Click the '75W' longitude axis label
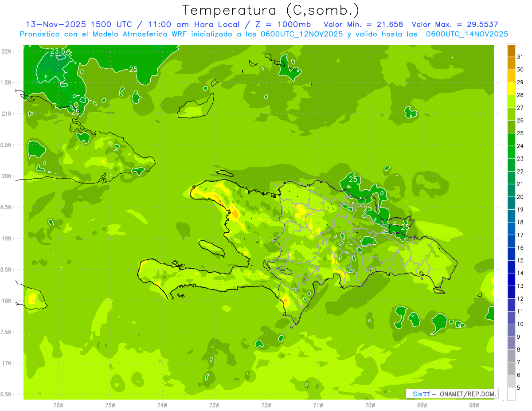 [110, 405]
